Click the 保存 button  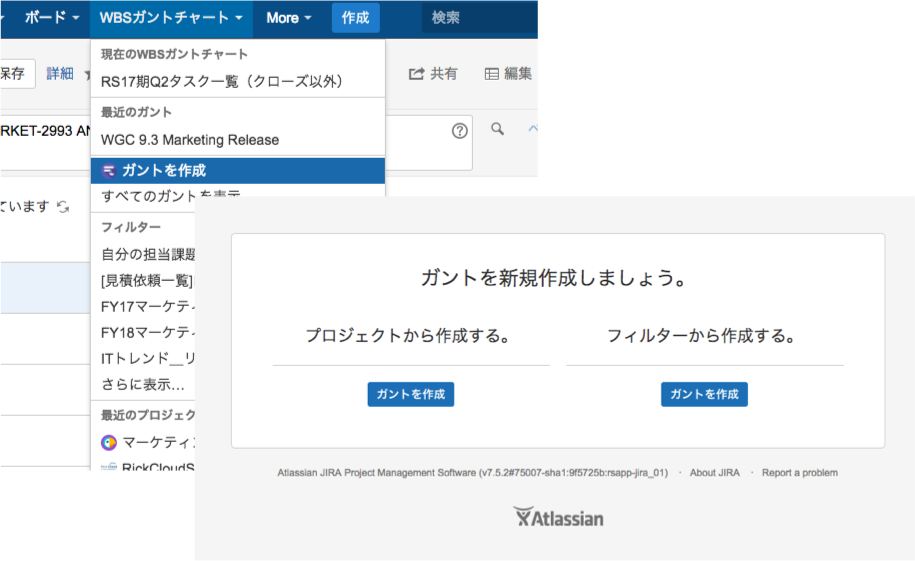(16, 74)
